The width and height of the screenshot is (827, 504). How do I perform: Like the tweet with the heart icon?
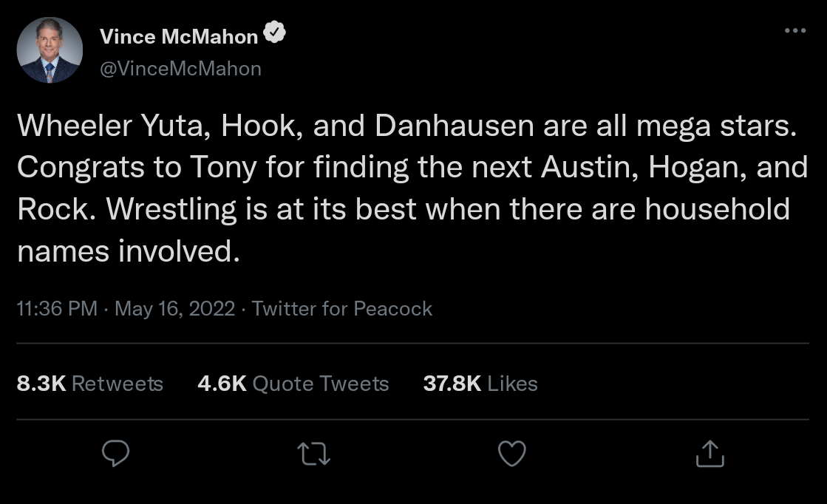(511, 454)
